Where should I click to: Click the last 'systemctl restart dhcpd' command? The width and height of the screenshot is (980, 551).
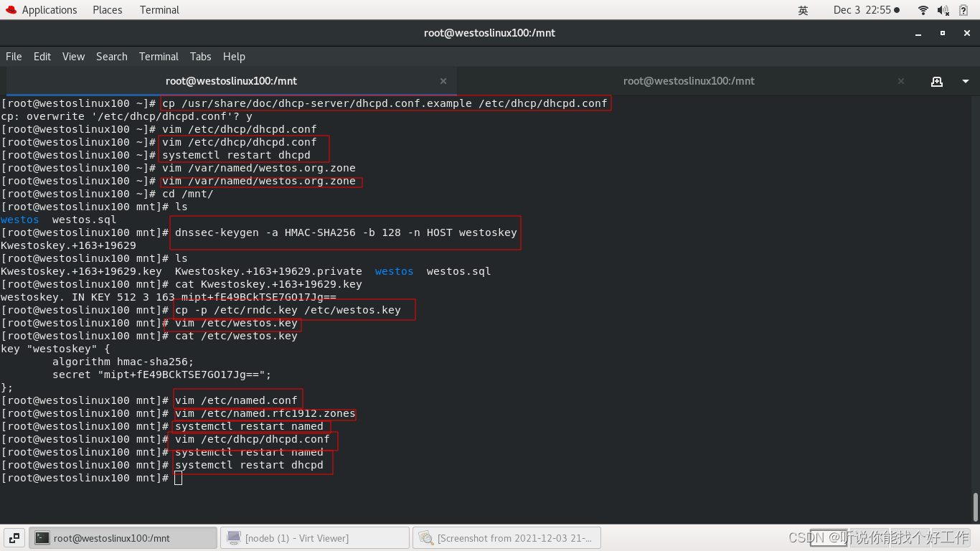[249, 465]
